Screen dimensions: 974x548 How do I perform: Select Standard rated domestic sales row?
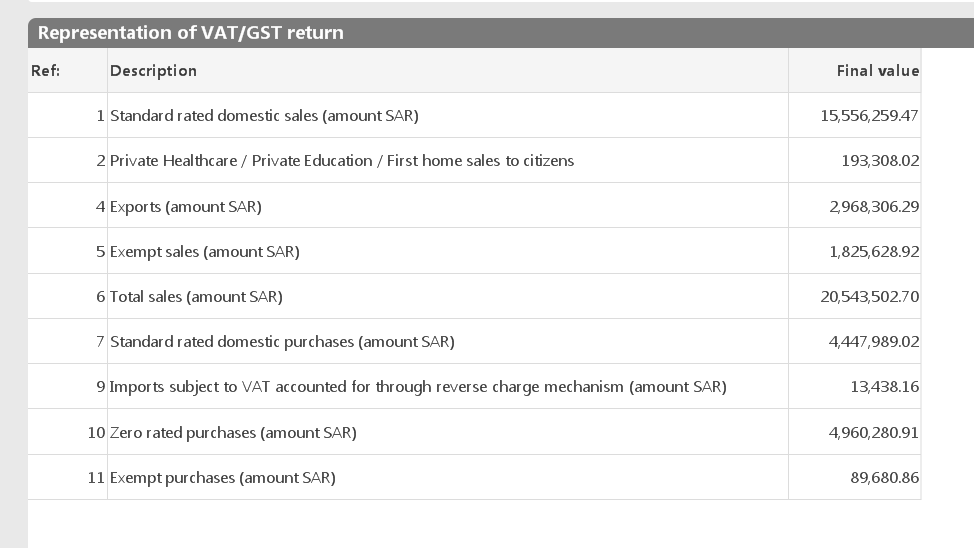tap(264, 116)
